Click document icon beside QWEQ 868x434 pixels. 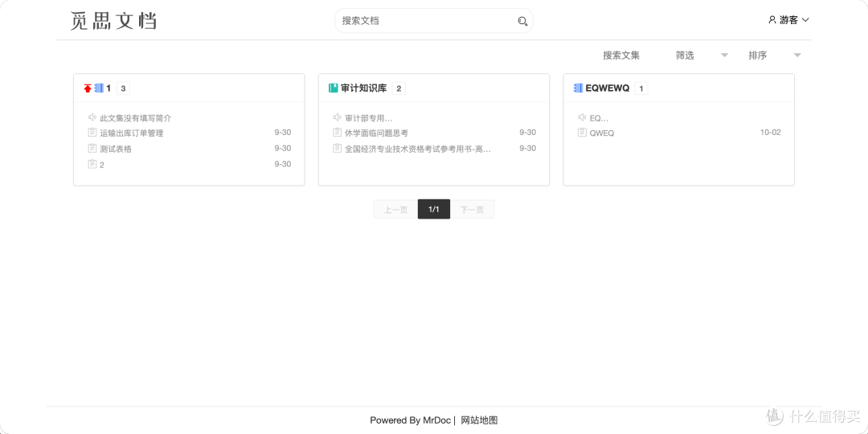583,133
